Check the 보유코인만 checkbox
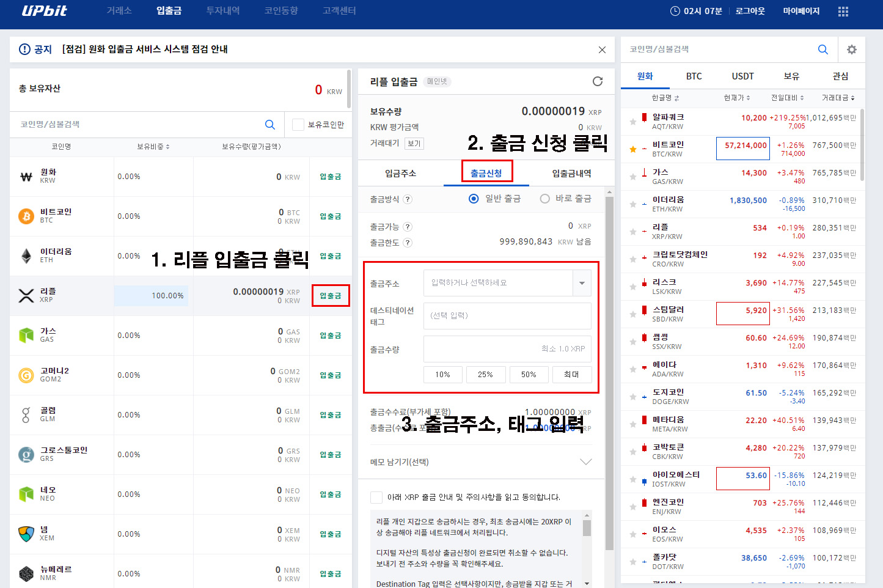Screen dimensions: 883x588 coord(298,125)
